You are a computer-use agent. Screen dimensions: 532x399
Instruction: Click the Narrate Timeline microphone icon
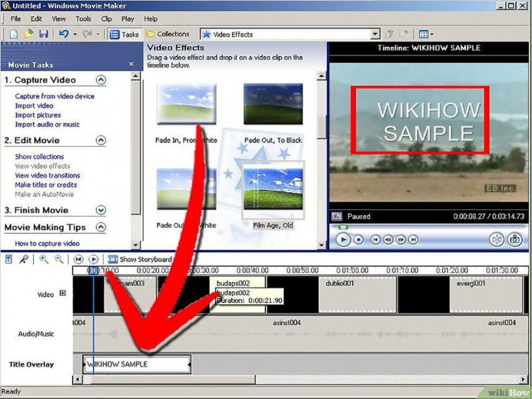pyautogui.click(x=24, y=260)
